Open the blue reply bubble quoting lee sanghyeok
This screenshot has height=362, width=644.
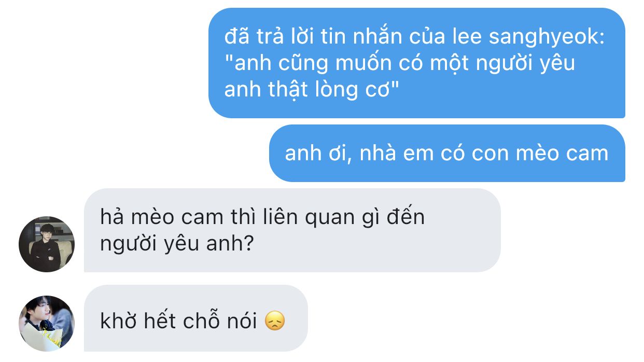pos(417,63)
